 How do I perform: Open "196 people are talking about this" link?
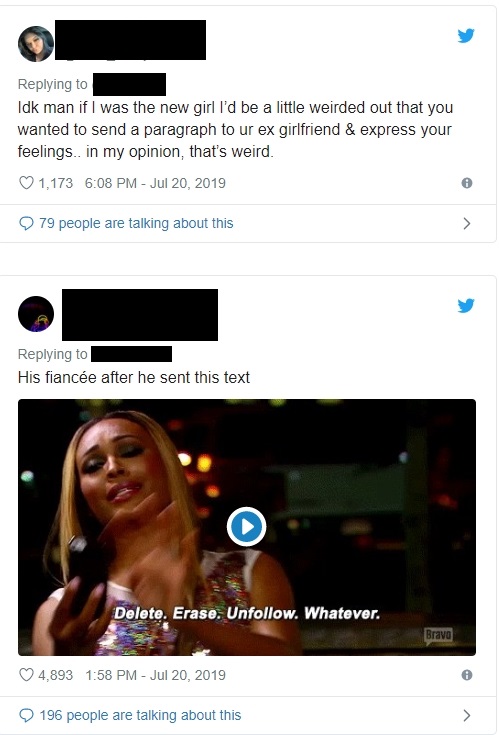[140, 715]
